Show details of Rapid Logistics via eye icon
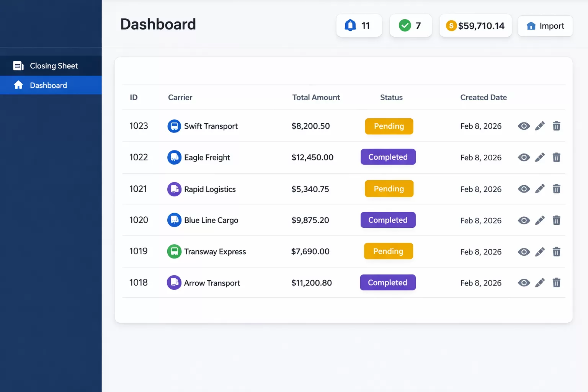Screen dimensions: 588x392 tap(523, 189)
